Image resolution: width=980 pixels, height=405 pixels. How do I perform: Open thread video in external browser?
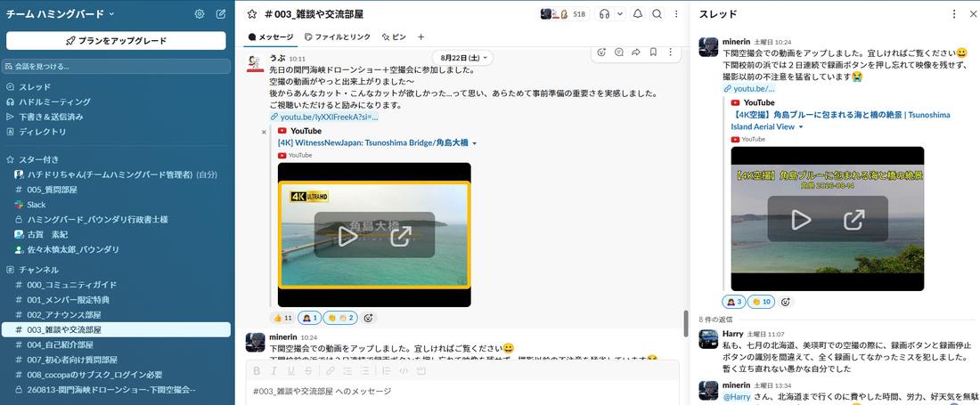853,219
